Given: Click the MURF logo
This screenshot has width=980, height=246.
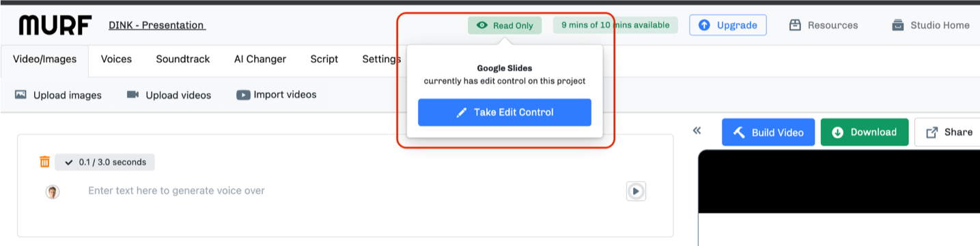Looking at the screenshot, I should tap(55, 25).
